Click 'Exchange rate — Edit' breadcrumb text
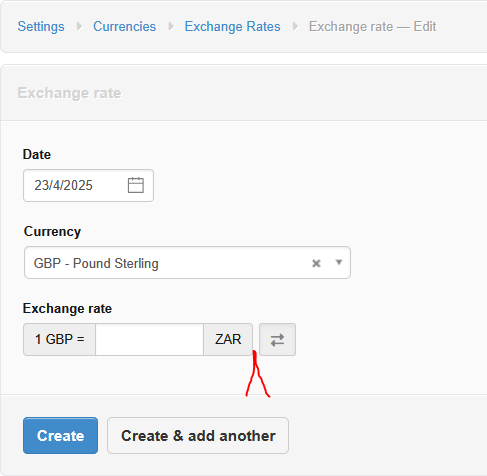 pyautogui.click(x=372, y=26)
